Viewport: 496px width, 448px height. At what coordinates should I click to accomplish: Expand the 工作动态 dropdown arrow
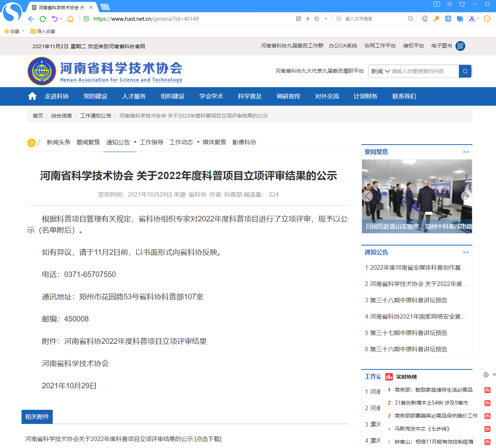coord(198,142)
